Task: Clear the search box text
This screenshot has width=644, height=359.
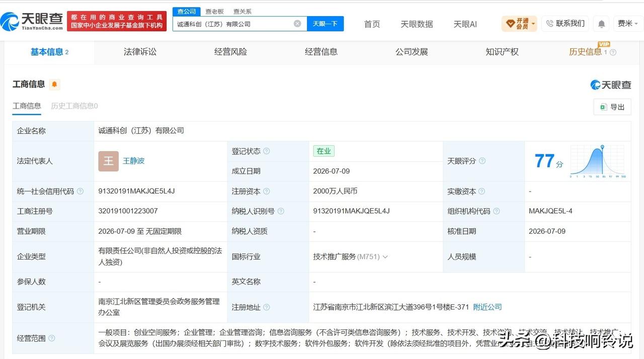Action: (297, 24)
